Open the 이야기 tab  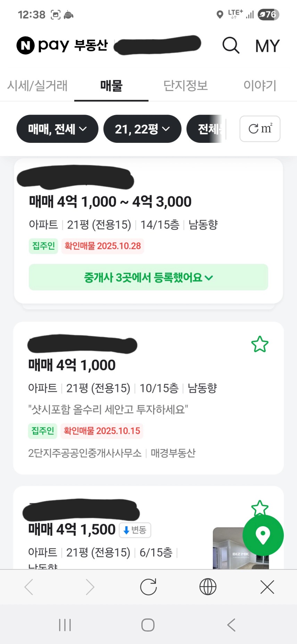[x=260, y=85]
